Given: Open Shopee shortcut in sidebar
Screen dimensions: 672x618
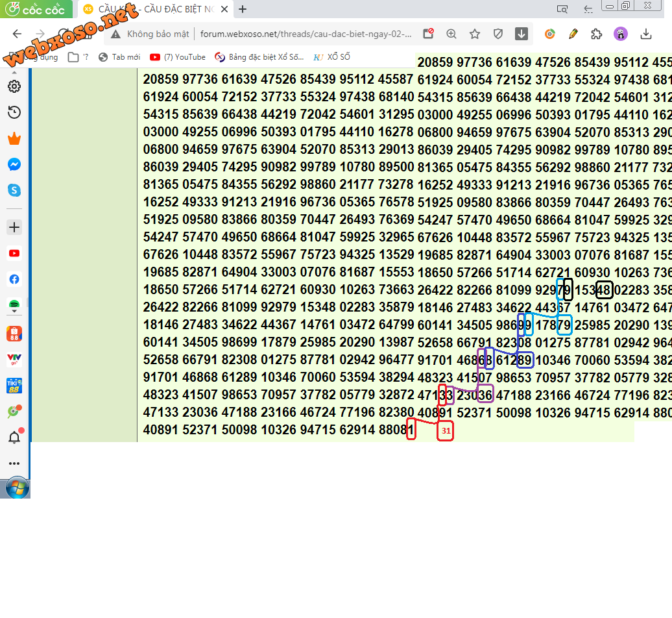Looking at the screenshot, I should click(x=14, y=334).
